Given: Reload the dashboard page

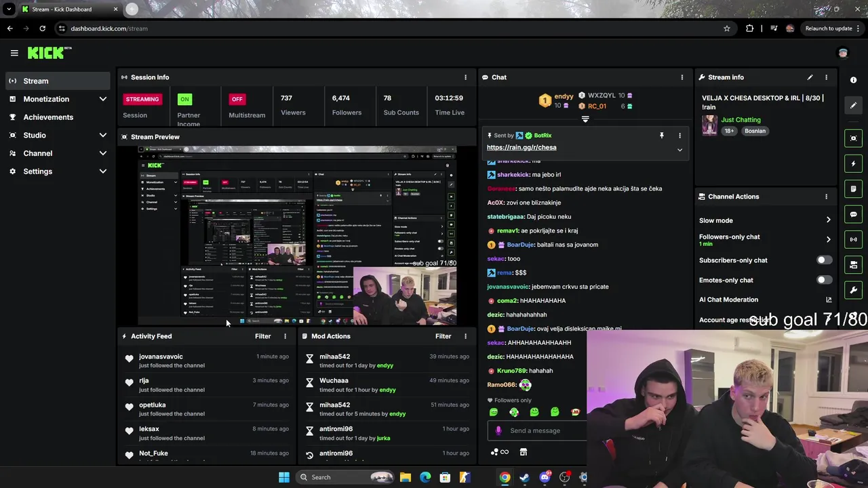Looking at the screenshot, I should (42, 28).
